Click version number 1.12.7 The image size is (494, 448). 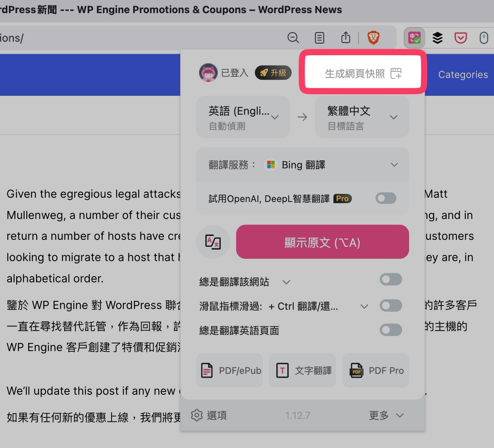click(298, 416)
